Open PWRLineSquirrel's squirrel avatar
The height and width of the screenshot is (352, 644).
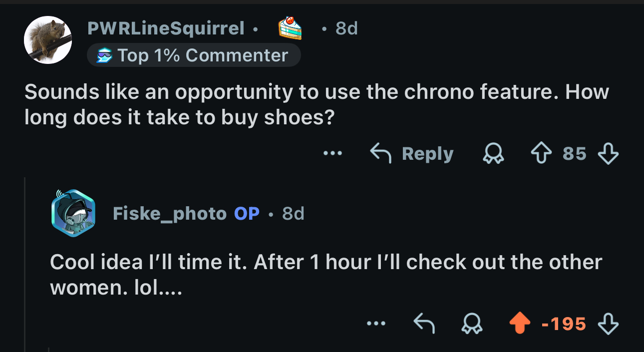48,40
